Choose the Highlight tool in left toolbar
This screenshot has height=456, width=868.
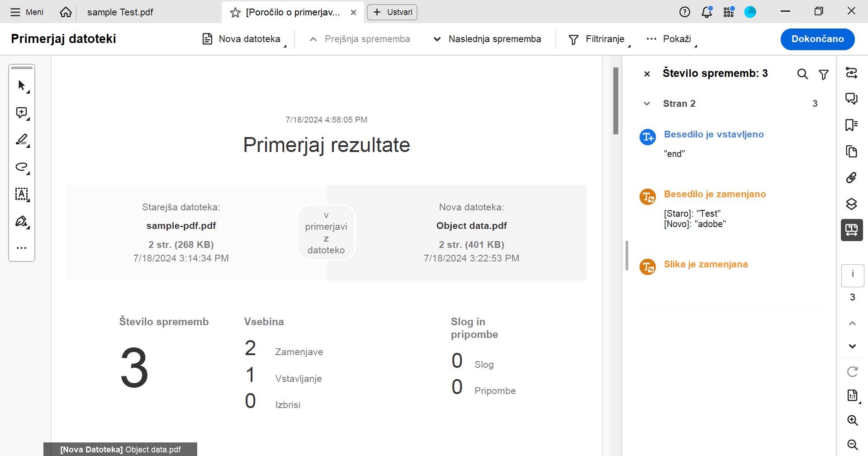(21, 140)
